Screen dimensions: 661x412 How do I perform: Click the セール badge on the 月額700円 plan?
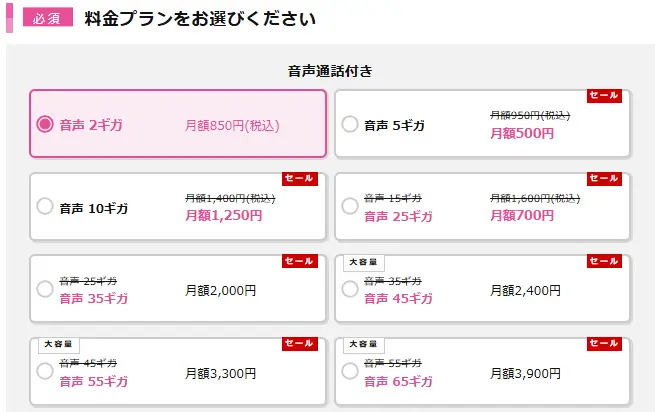[x=604, y=179]
